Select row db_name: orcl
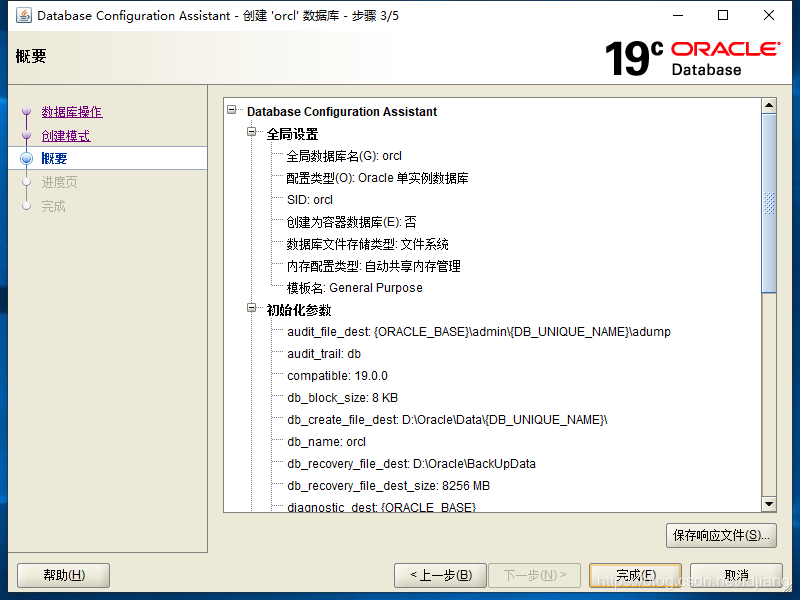 [x=327, y=442]
